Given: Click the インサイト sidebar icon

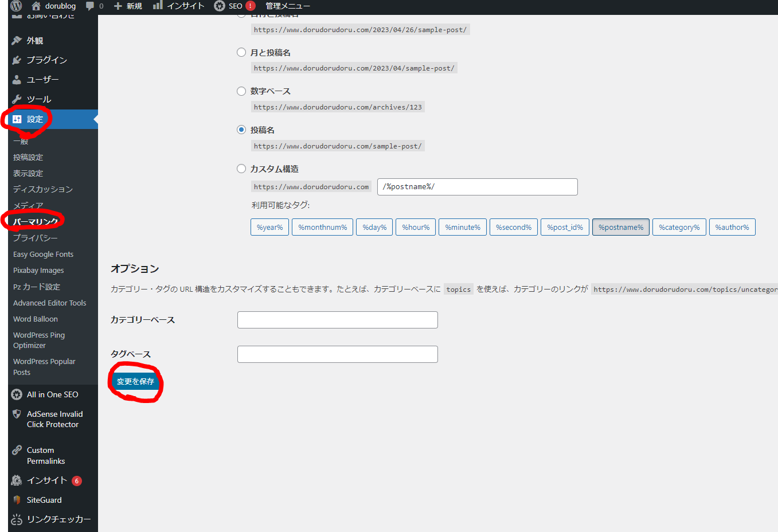Looking at the screenshot, I should (17, 480).
